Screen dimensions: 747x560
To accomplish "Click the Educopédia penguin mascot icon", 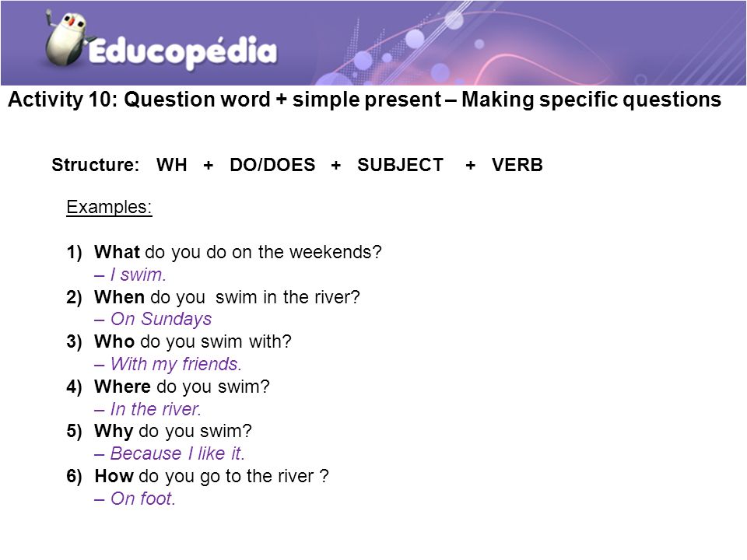I will click(x=68, y=39).
